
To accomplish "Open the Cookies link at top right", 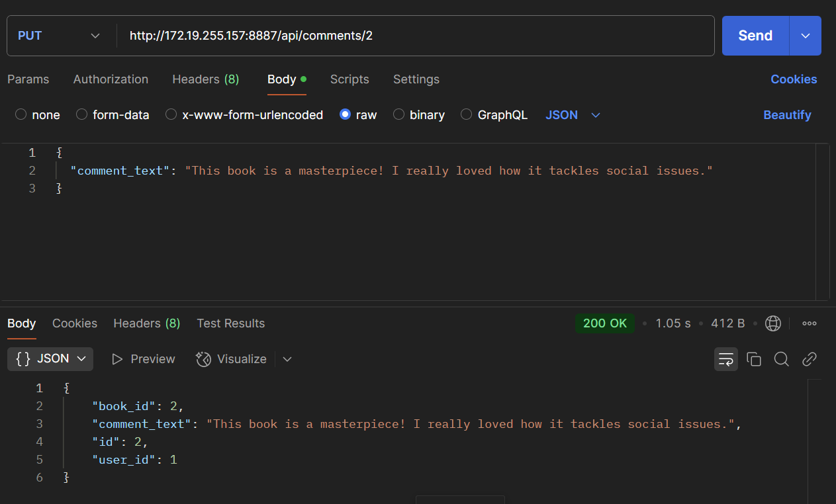I will pyautogui.click(x=794, y=79).
